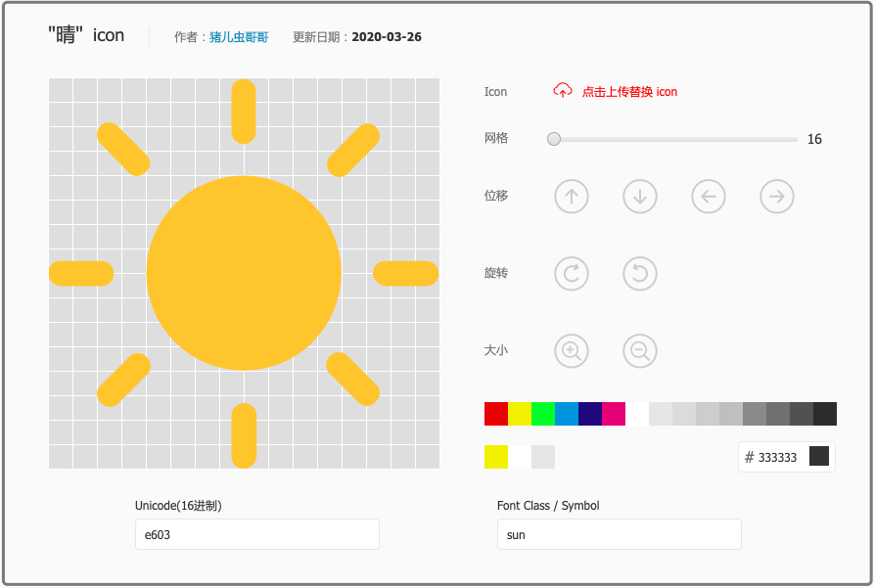Shift the icon left with the arrow
The width and height of the screenshot is (874, 588).
[709, 196]
